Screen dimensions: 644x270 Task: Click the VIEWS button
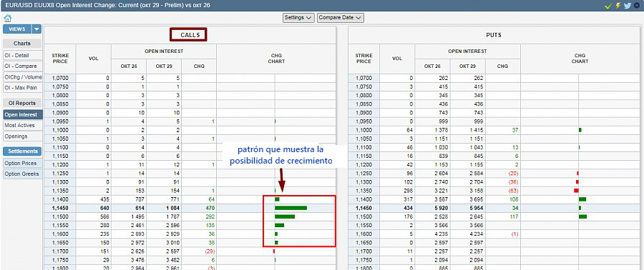[x=17, y=29]
